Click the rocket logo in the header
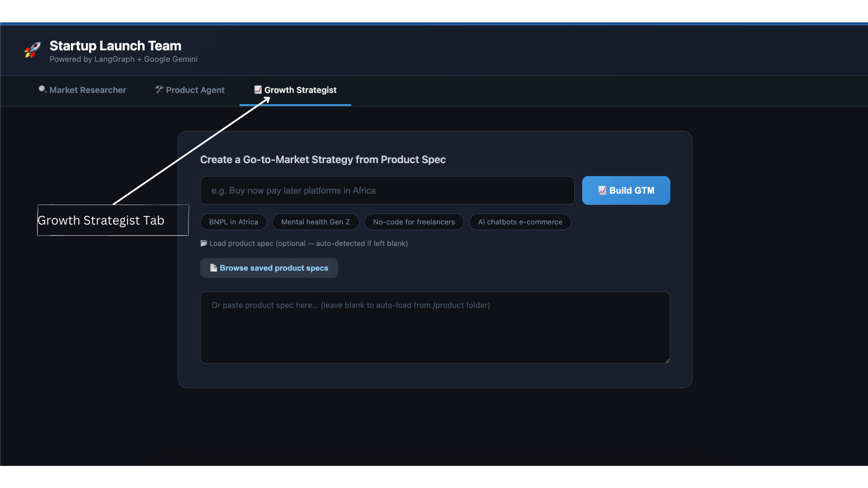This screenshot has width=868, height=488. 32,50
